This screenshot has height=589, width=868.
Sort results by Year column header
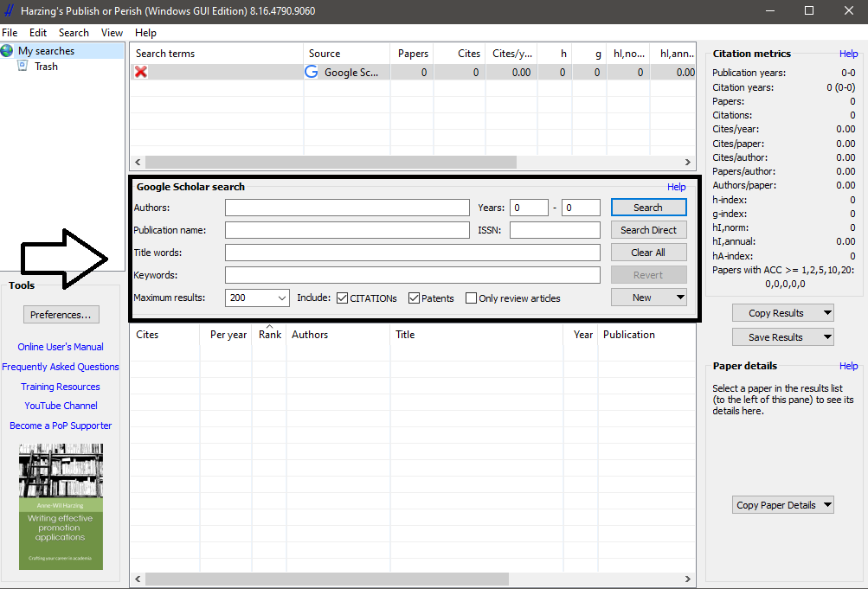582,335
